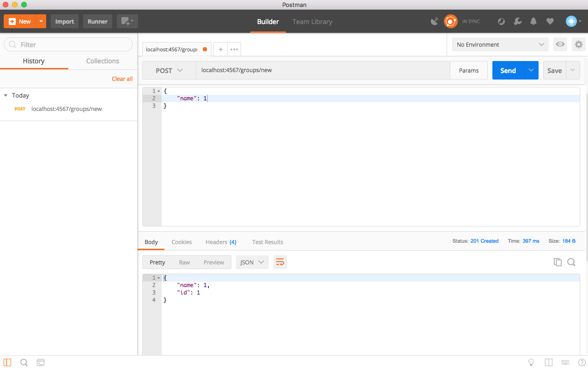The image size is (588, 368).
Task: Click the Import button
Action: 65,21
